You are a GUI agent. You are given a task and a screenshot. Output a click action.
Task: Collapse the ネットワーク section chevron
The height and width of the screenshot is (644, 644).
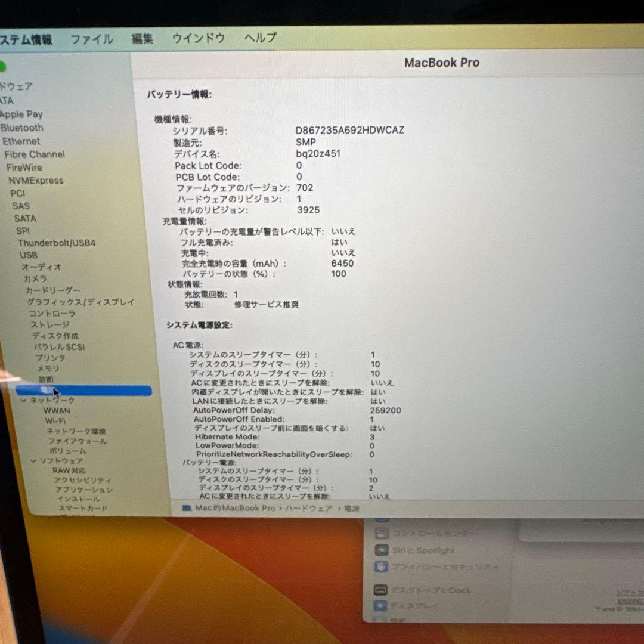click(x=23, y=401)
